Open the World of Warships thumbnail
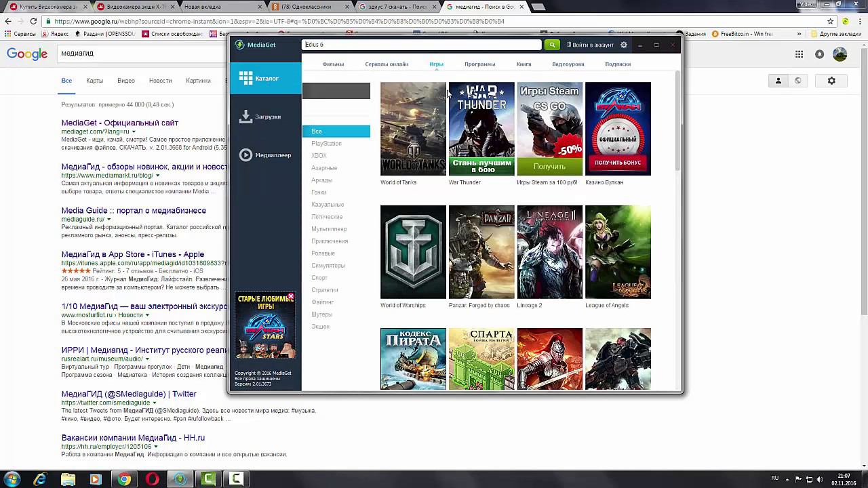Screen dimensions: 868x488 (x=413, y=252)
